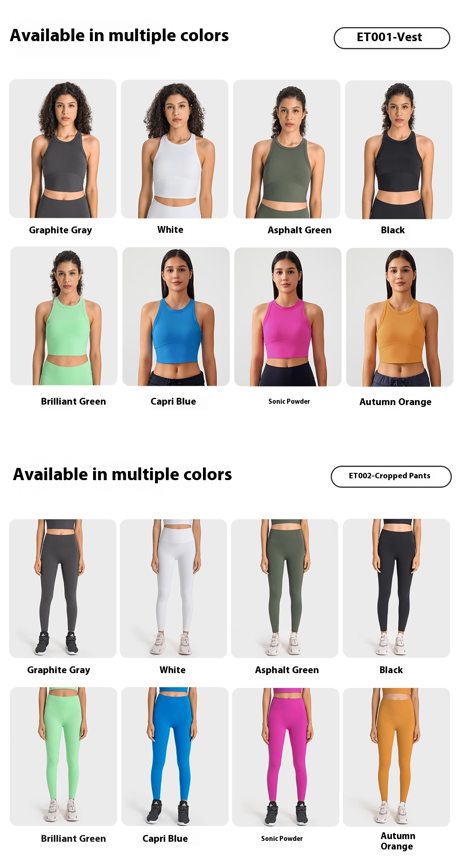Choose the Sonic Powder pink vest photo
Screen dimensions: 462x868
288,316
